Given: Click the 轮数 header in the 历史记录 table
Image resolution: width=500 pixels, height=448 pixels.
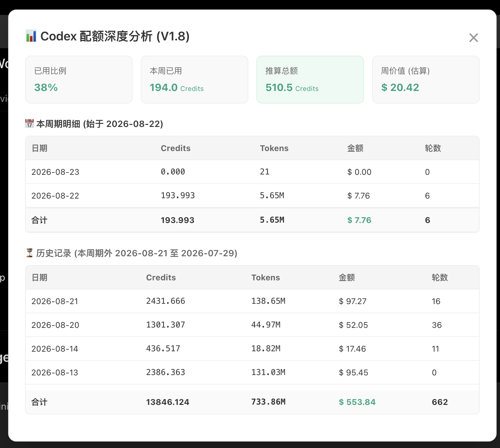Looking at the screenshot, I should tap(440, 278).
